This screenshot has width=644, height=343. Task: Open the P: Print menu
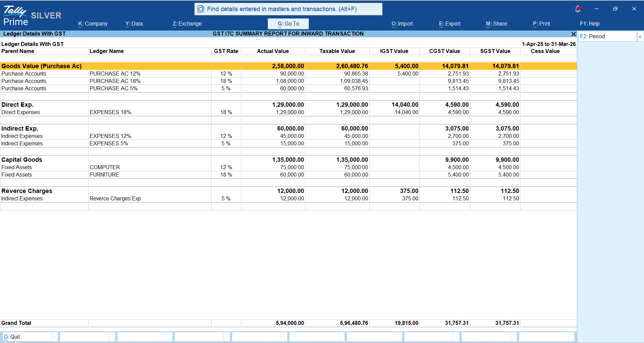tap(541, 24)
